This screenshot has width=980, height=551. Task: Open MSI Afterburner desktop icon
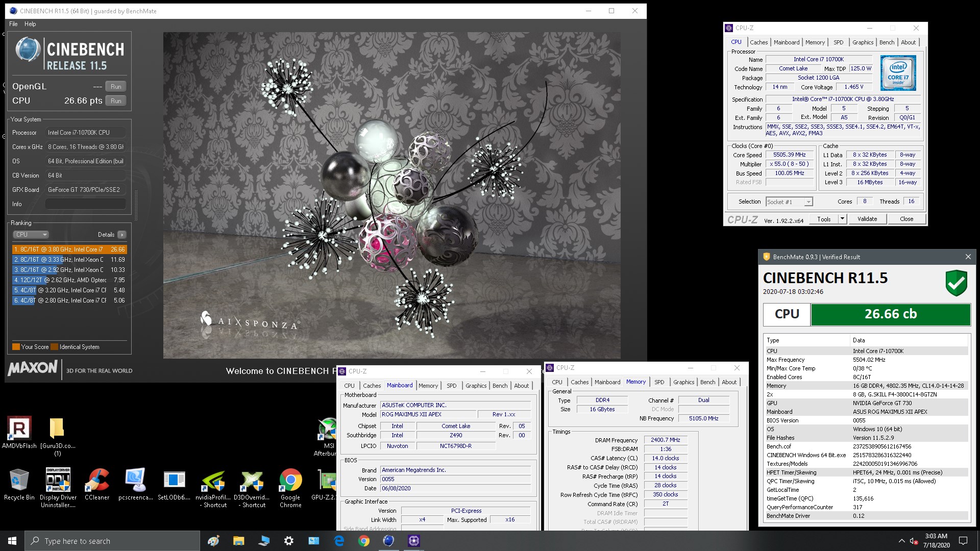pyautogui.click(x=327, y=437)
